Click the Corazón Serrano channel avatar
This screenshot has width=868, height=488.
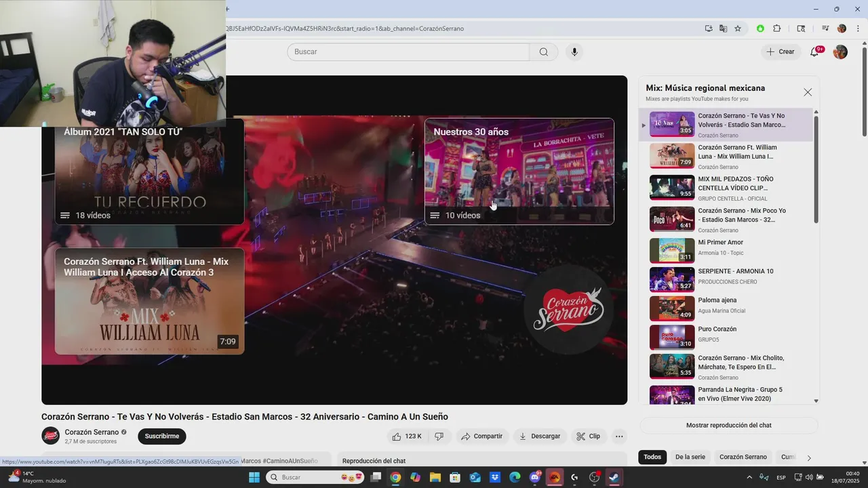(x=51, y=436)
